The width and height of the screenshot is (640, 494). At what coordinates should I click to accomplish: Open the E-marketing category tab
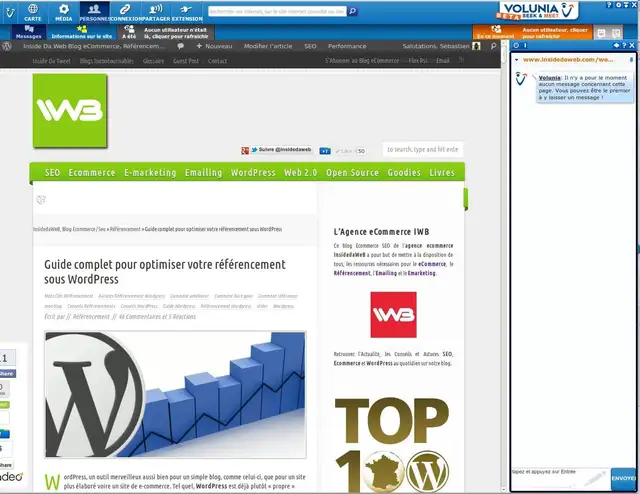point(150,173)
